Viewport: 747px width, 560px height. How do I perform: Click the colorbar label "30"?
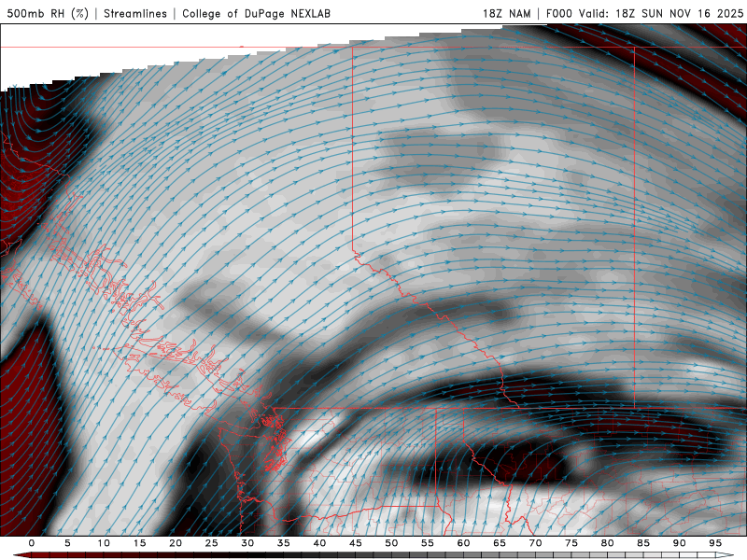(247, 543)
